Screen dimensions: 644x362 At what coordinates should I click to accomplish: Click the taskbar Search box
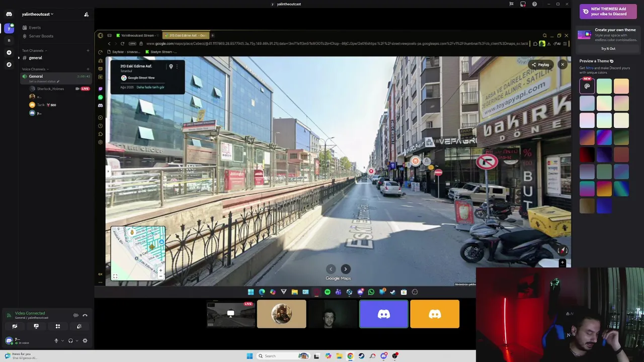(x=283, y=356)
